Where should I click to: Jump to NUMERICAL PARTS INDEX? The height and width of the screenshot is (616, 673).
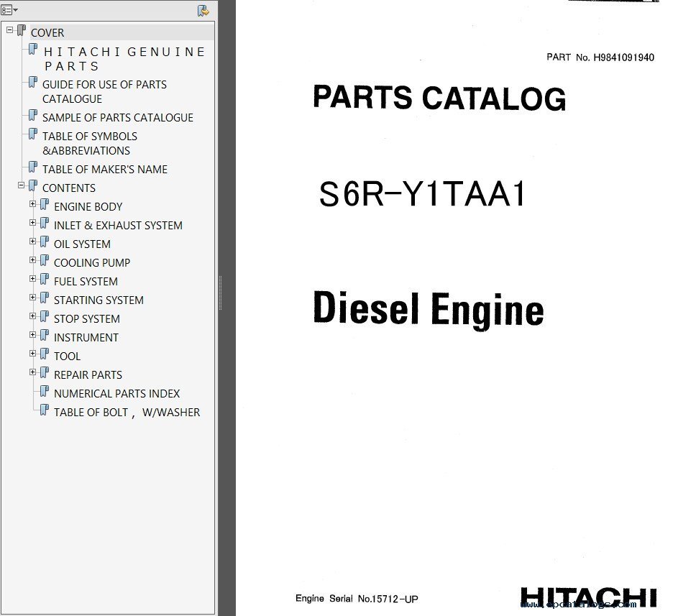116,393
